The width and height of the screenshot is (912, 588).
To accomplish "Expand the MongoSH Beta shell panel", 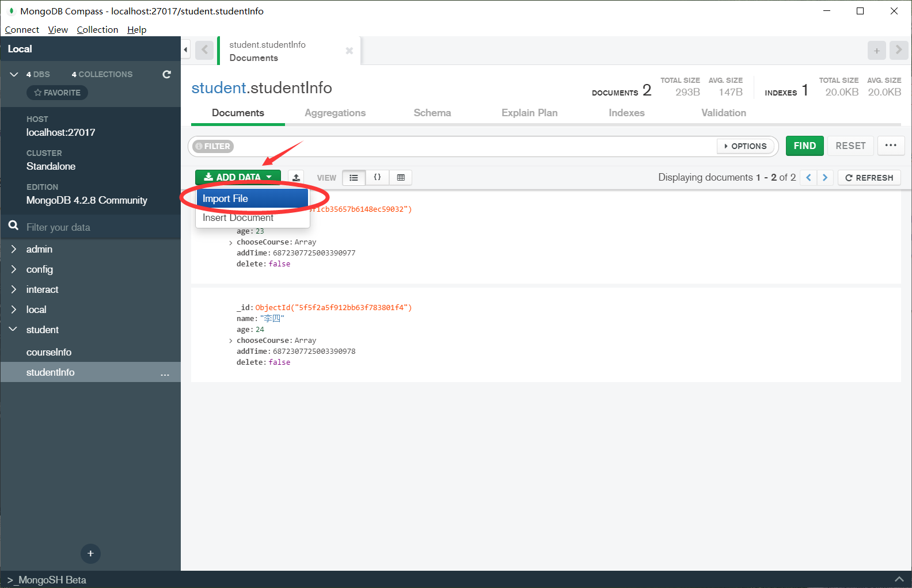I will pos(899,579).
